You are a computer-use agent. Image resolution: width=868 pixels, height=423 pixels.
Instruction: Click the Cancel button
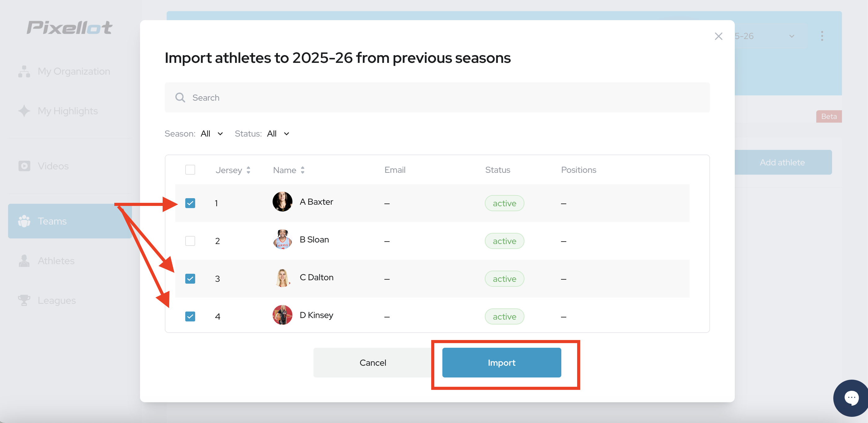[x=373, y=363]
